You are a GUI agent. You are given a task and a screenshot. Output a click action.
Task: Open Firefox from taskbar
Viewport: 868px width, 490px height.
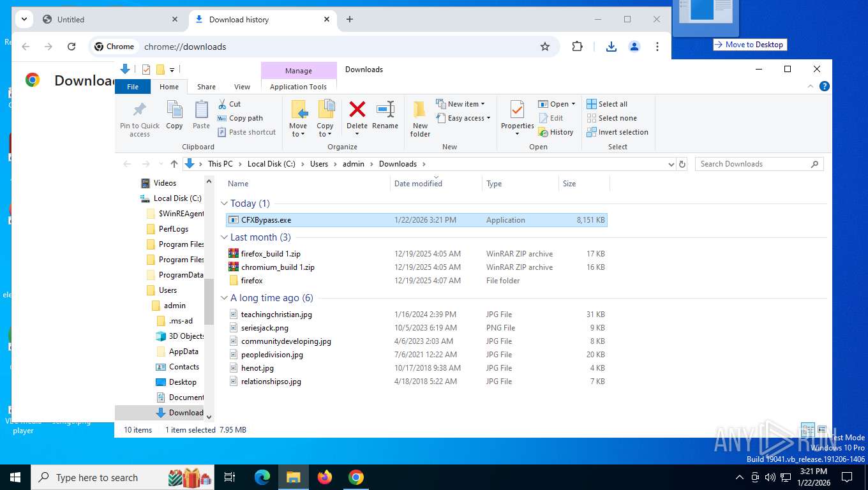(325, 477)
